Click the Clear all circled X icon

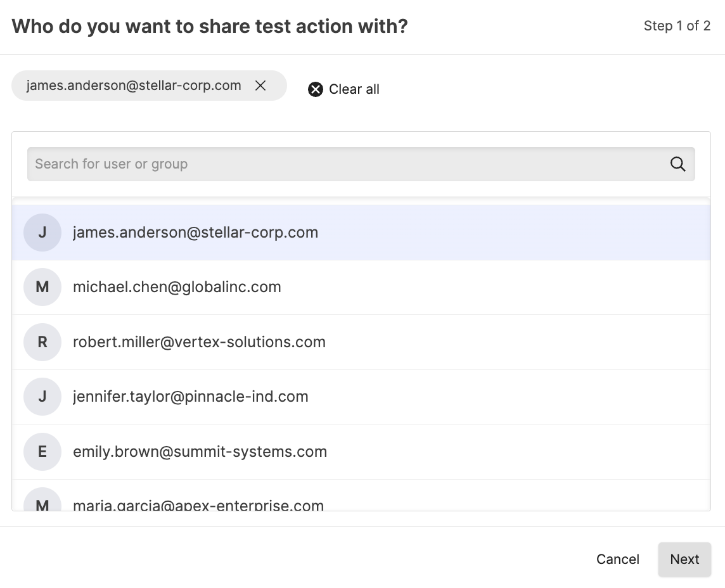click(x=316, y=89)
